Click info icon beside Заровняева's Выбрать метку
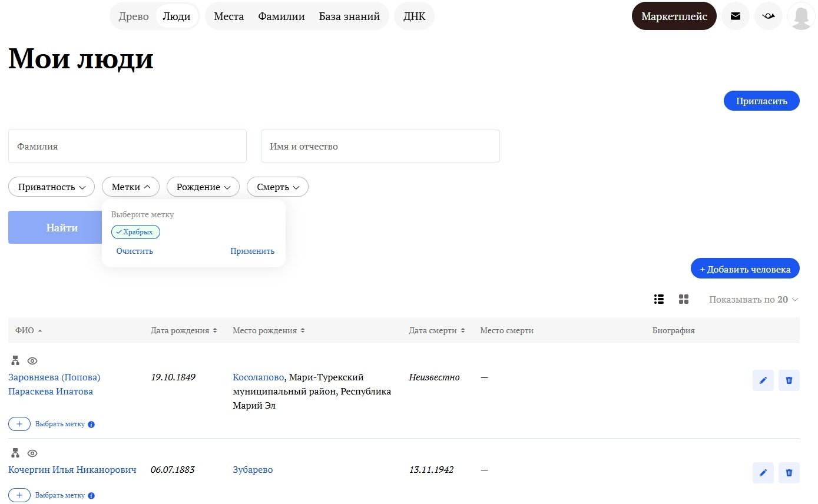The image size is (818, 504). (x=91, y=425)
